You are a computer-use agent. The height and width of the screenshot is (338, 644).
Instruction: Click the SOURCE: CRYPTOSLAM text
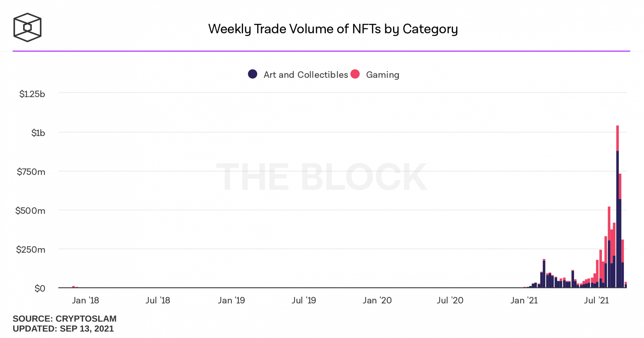[x=64, y=319]
